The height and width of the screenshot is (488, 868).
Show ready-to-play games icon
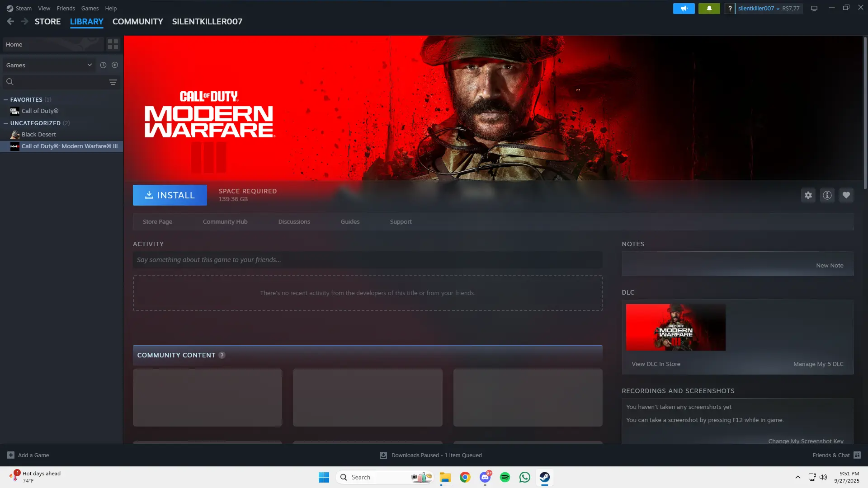click(115, 65)
